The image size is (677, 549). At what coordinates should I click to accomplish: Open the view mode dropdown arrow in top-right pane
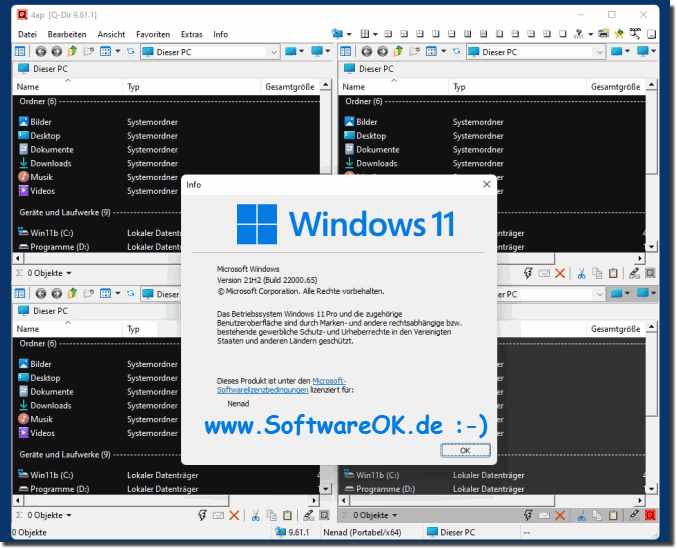(444, 52)
